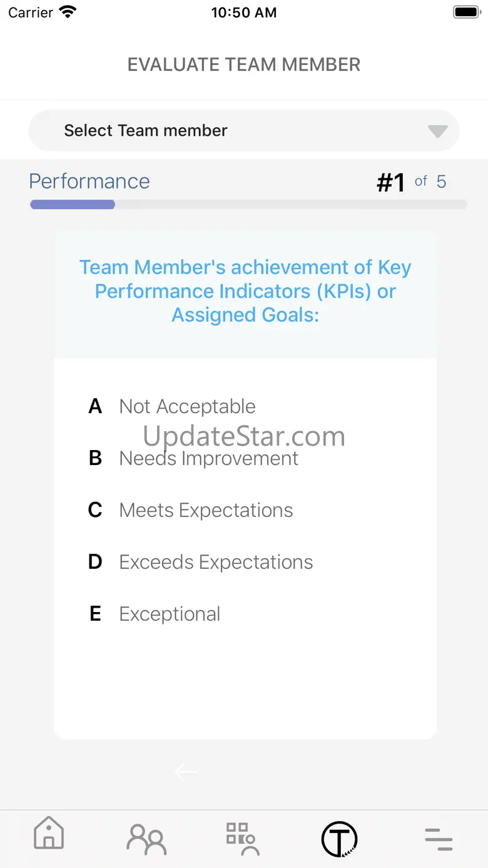
Task: Open the Select Team member dropdown
Action: (244, 130)
